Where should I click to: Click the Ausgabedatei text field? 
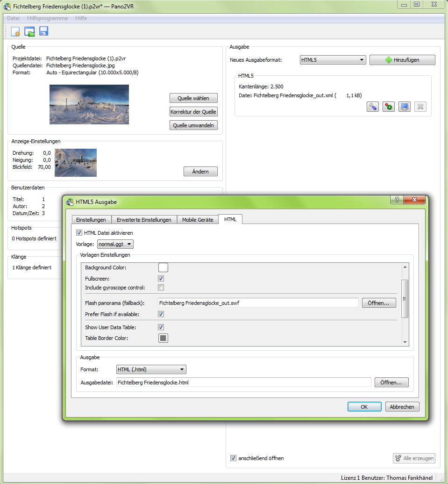click(243, 383)
